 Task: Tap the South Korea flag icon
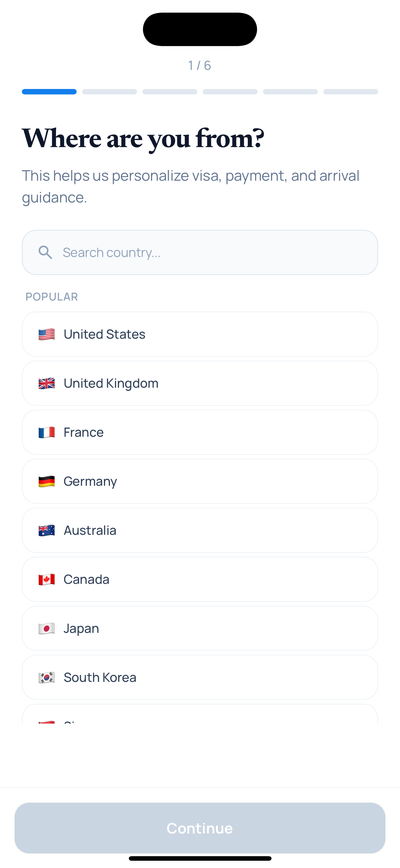click(x=47, y=678)
